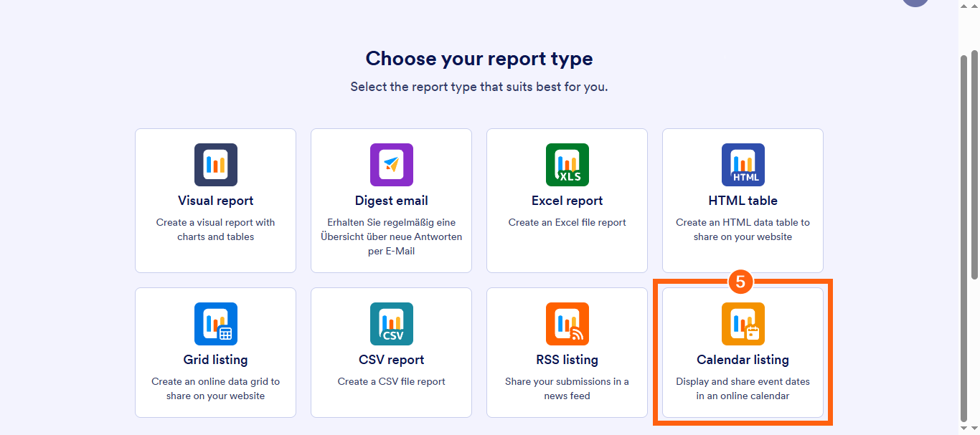Click the orange RSS listing icon
Screen dimensions: 980x435
pyautogui.click(x=567, y=324)
